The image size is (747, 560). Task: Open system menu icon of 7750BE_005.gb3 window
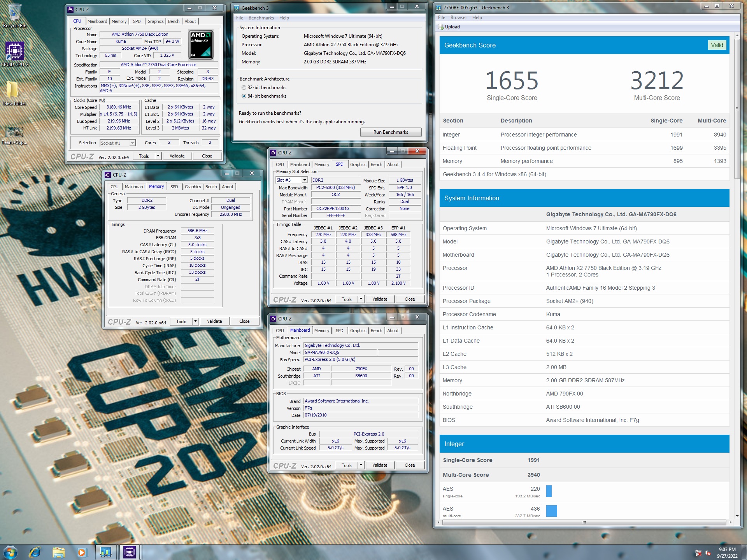tap(438, 7)
